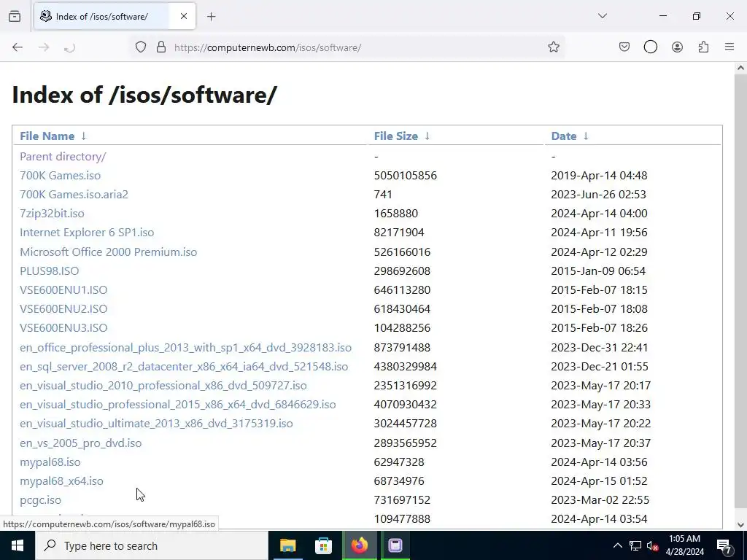Click the site security padlock icon

click(x=161, y=47)
